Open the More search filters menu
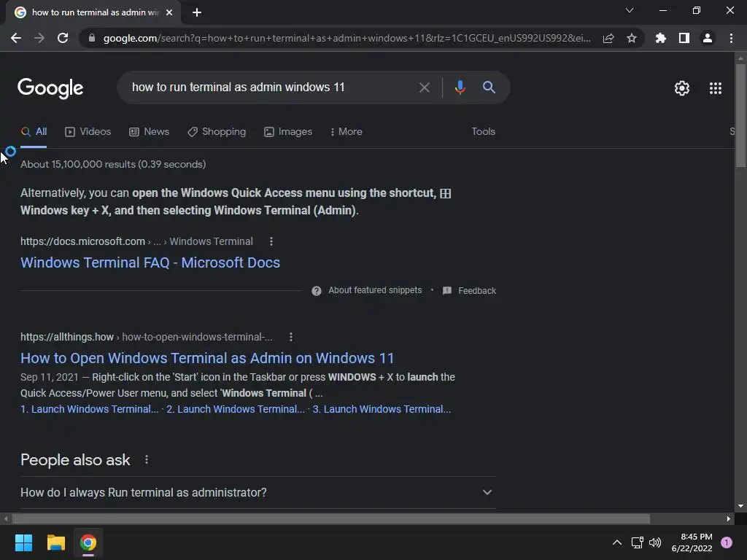Screen dimensions: 747x560 [347, 132]
